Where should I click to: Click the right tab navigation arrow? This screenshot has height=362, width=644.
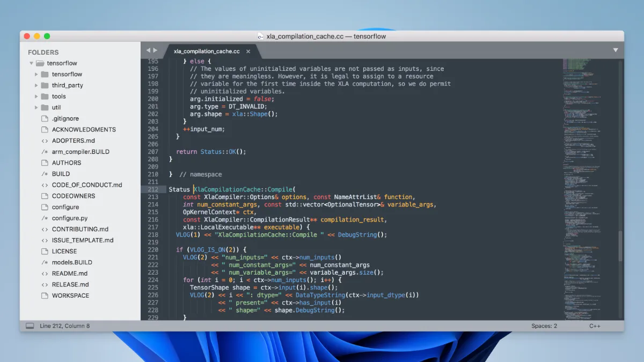coord(155,50)
